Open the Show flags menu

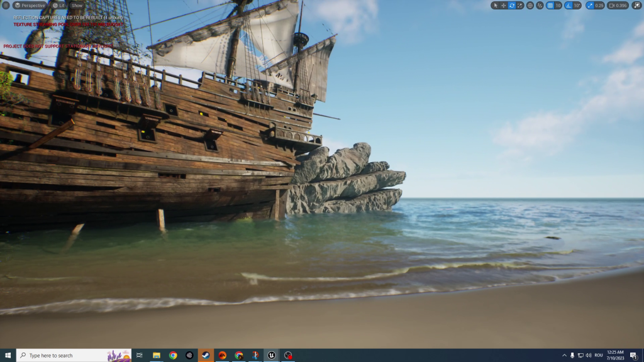[x=77, y=6]
